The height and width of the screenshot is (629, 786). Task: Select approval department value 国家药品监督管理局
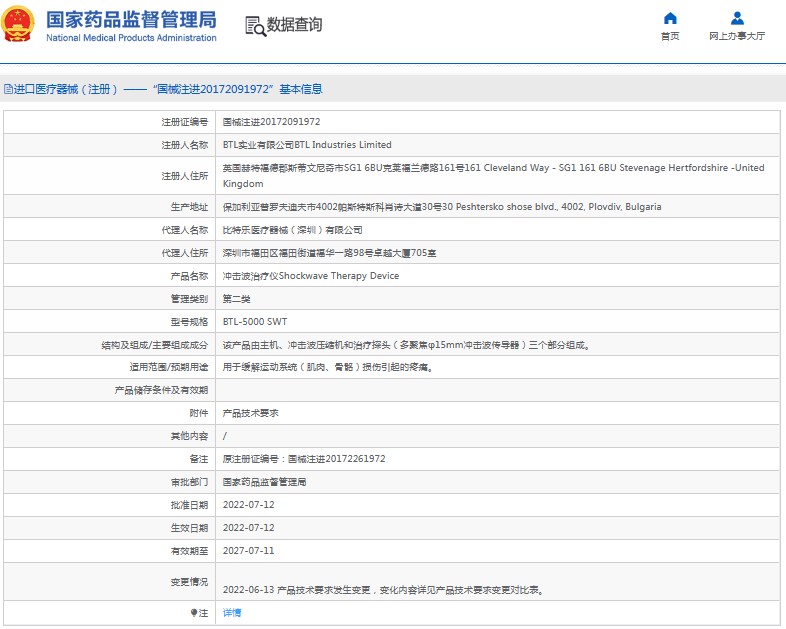point(264,482)
